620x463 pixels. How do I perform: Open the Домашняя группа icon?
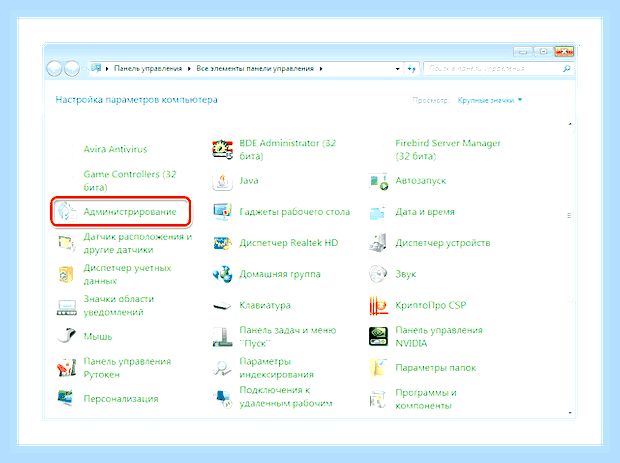[x=223, y=274]
